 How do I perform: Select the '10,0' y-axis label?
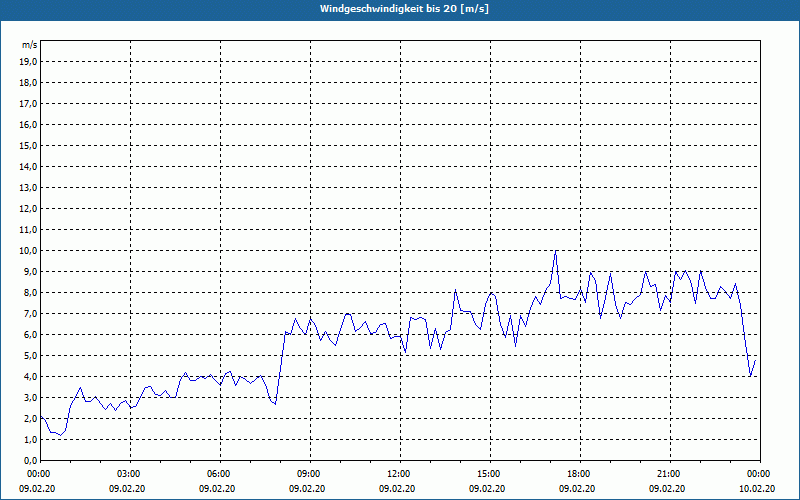point(29,251)
